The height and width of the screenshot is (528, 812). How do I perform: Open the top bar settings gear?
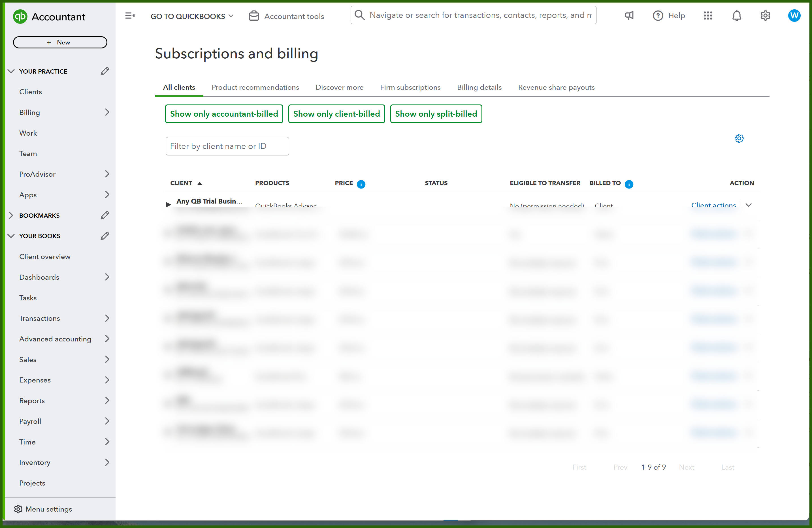765,15
